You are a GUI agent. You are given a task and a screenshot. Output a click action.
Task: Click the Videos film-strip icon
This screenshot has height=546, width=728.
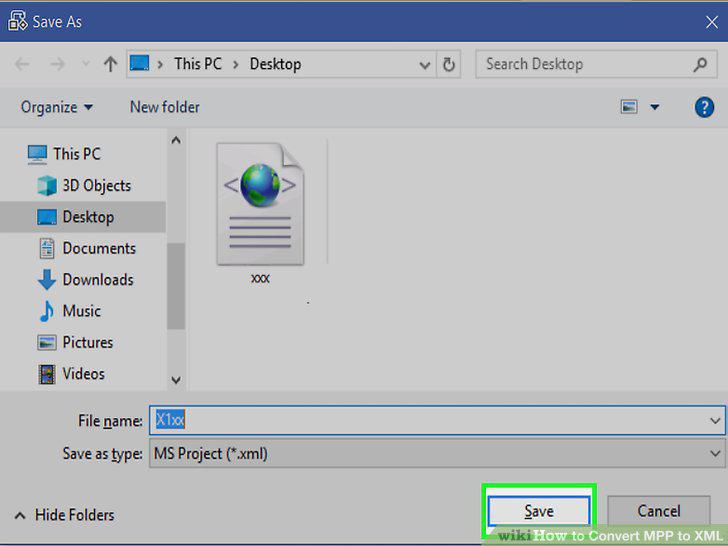point(47,374)
